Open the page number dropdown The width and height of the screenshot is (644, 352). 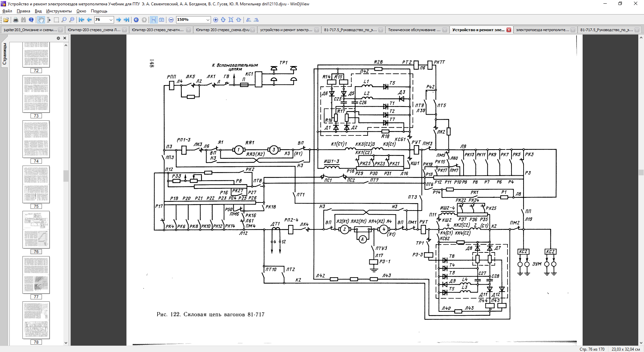point(111,20)
